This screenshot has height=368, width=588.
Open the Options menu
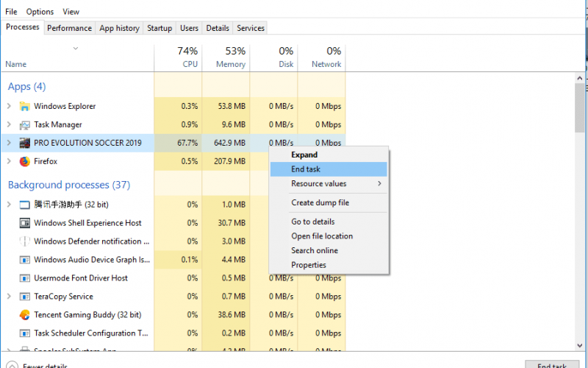click(x=40, y=12)
